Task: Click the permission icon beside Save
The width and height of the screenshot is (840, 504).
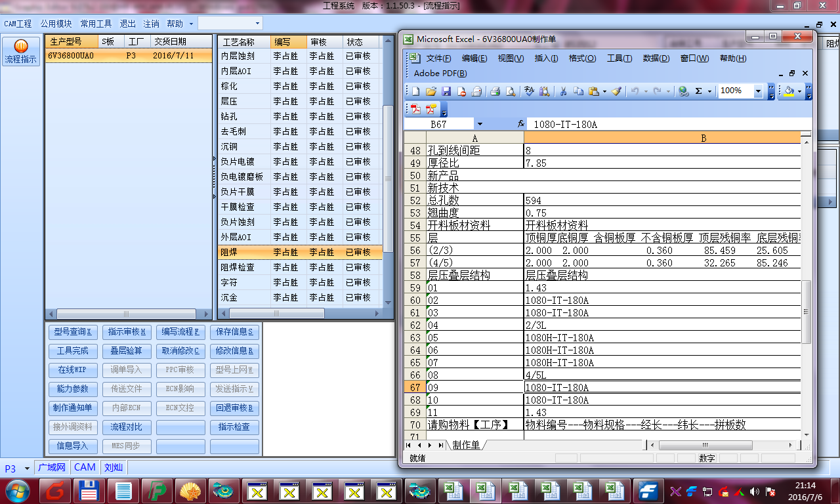Action: [461, 91]
